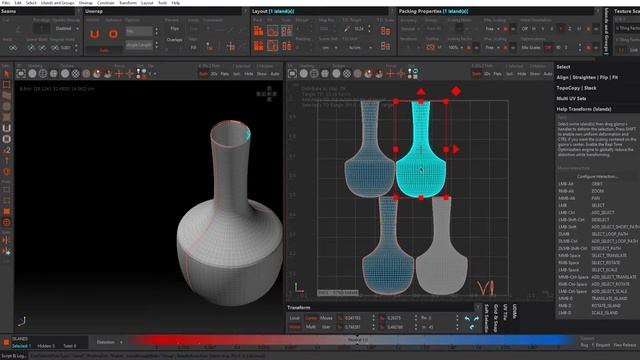Click the frame-view icon in 3D viewport toolbar
The image size is (640, 360).
coord(21,73)
